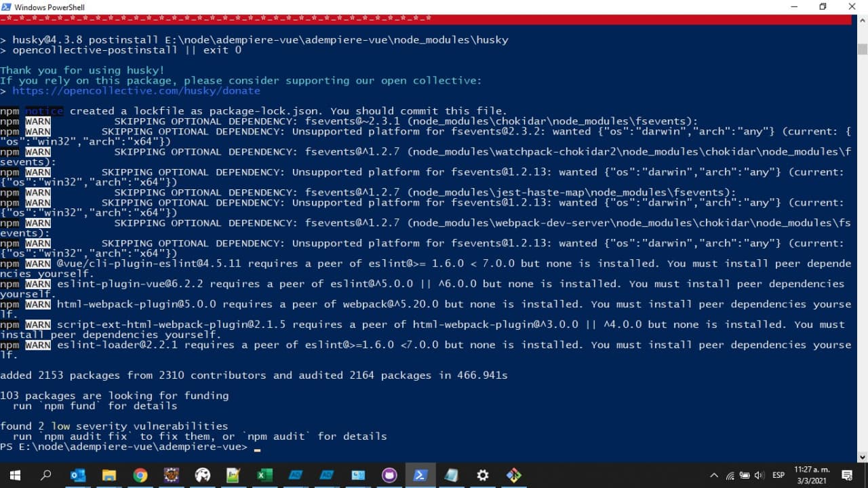Click the vertical scrollbar thumb
This screenshot has width=868, height=488.
[863, 49]
